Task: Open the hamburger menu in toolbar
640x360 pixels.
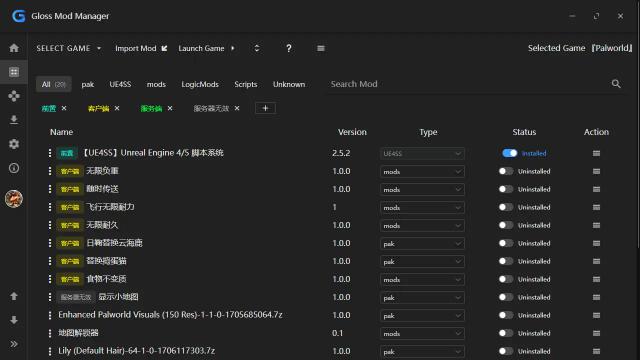Action: 321,48
